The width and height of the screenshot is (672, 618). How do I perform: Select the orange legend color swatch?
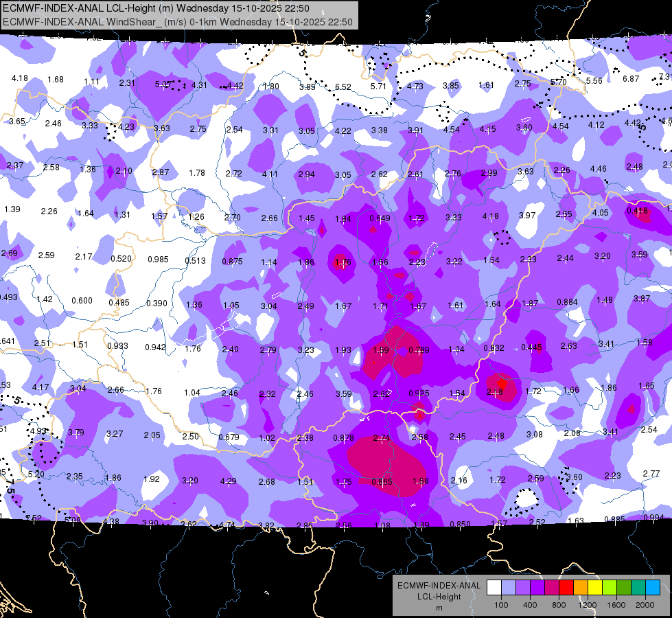[581, 588]
